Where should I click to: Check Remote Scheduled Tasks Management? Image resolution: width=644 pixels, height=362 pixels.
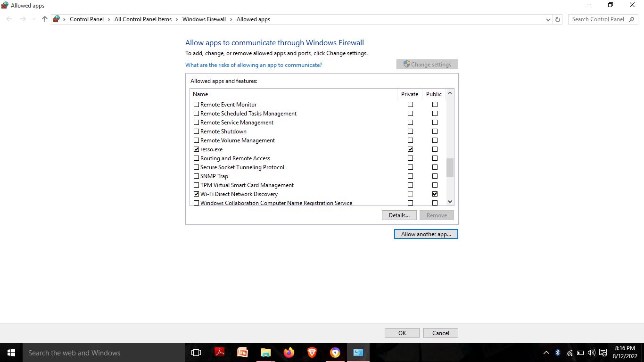pyautogui.click(x=197, y=114)
